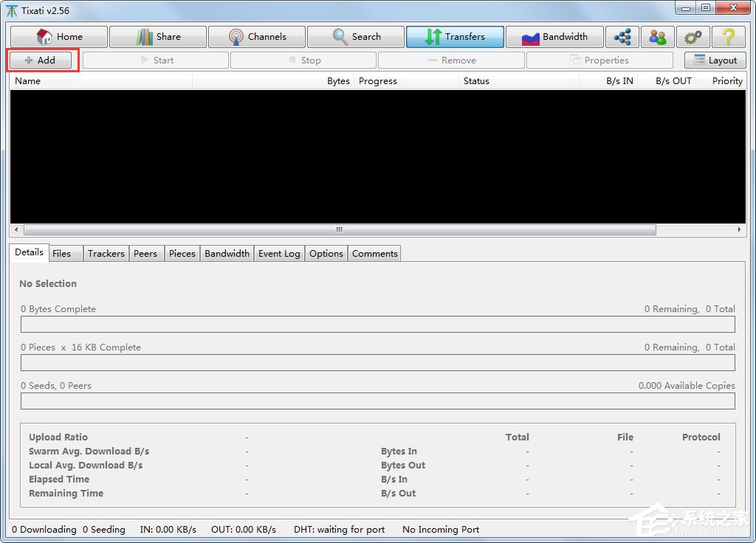756x543 pixels.
Task: Switch to the Files tab
Action: [x=66, y=254]
